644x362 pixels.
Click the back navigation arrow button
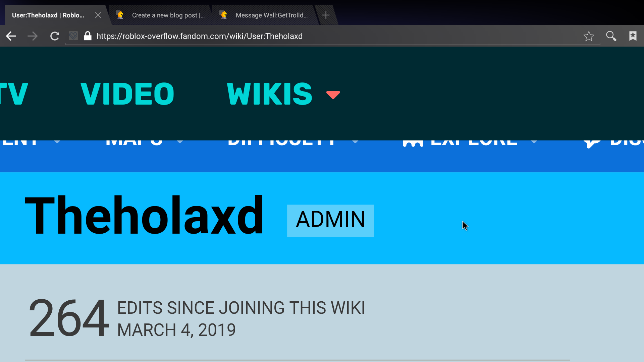click(x=11, y=36)
